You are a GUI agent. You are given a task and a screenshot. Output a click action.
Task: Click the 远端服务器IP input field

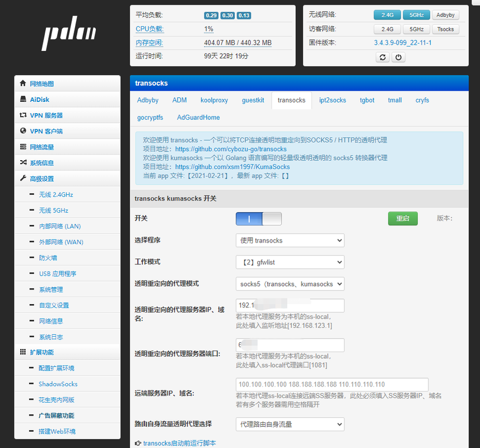[x=332, y=384]
